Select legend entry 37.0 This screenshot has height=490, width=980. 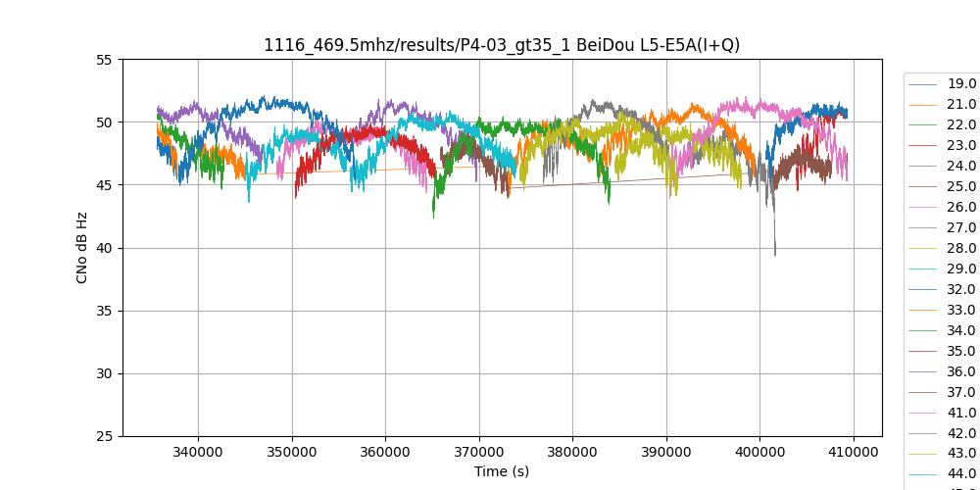click(x=961, y=392)
